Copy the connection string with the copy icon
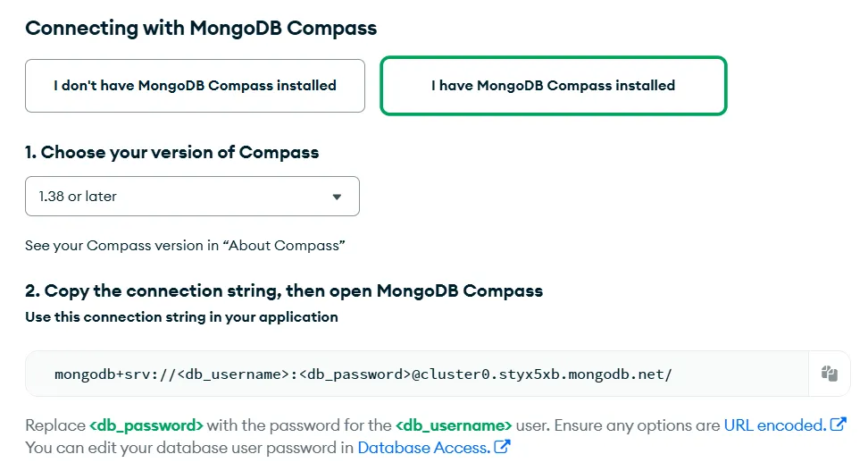 830,374
